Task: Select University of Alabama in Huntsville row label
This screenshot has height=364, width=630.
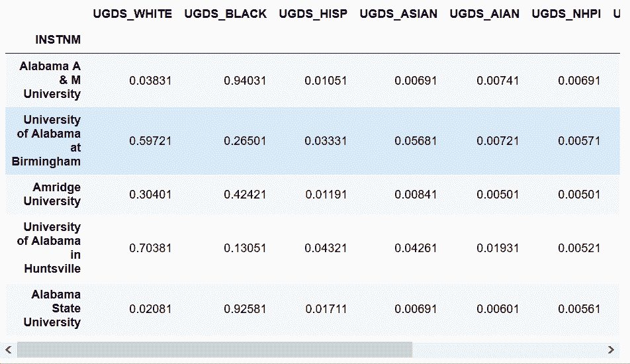Action: [x=48, y=248]
